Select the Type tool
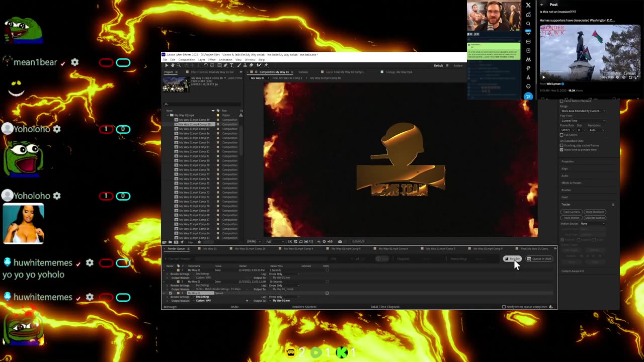Viewport: 644px width, 362px height. [x=231, y=65]
